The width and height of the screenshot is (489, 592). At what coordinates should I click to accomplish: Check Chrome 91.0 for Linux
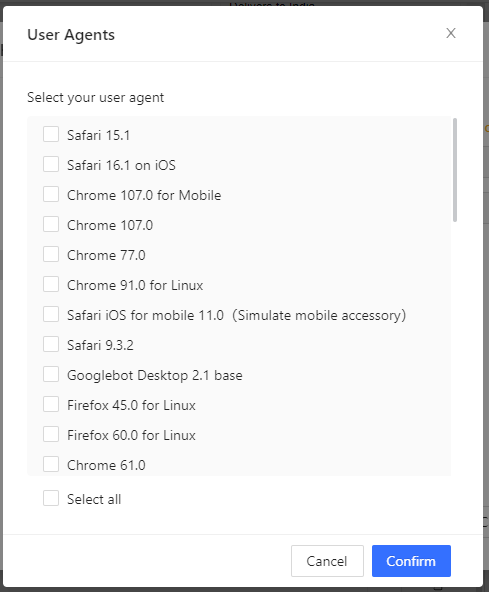point(51,284)
